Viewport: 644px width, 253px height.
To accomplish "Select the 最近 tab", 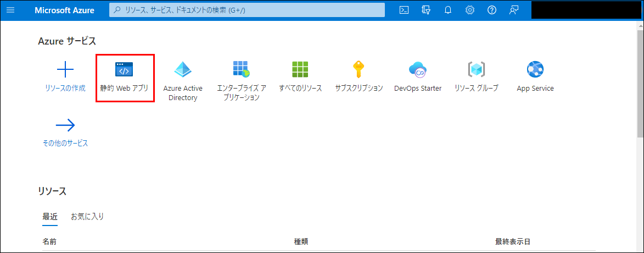I will point(50,216).
